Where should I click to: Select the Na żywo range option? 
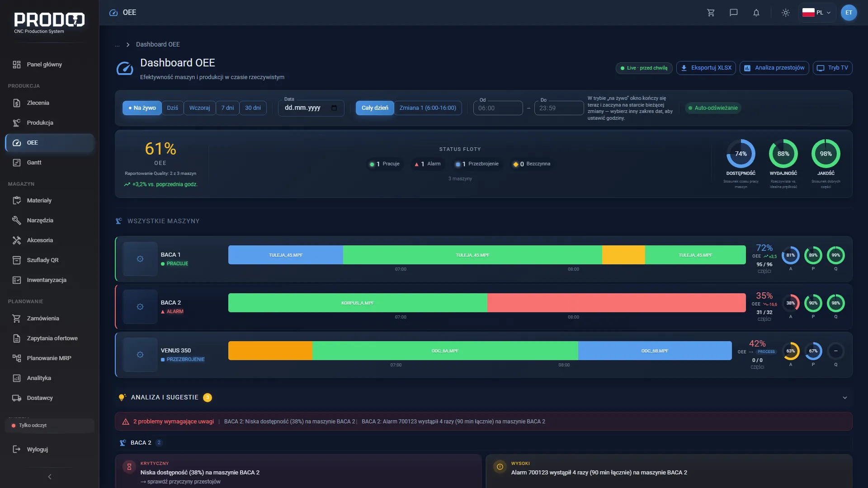142,108
